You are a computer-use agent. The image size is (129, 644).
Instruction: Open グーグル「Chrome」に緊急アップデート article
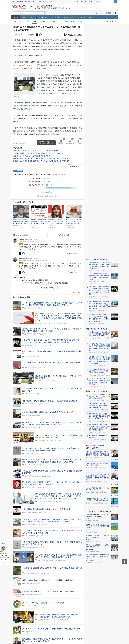click(43, 603)
